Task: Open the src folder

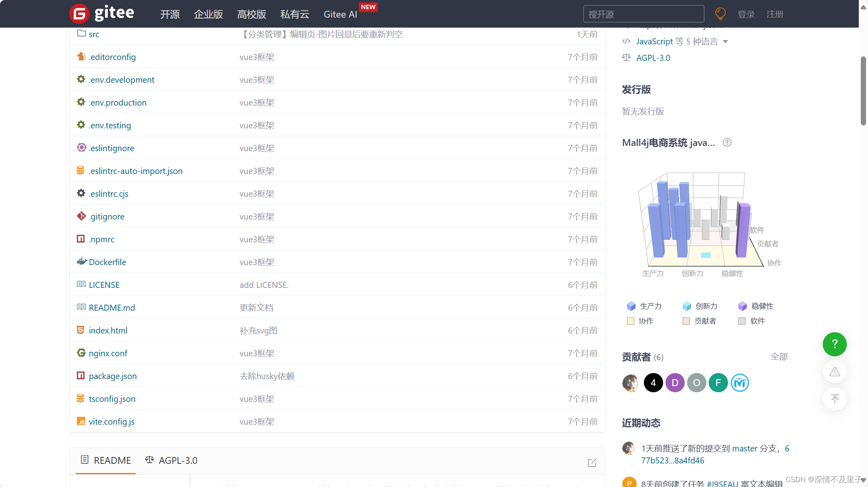Action: tap(94, 34)
